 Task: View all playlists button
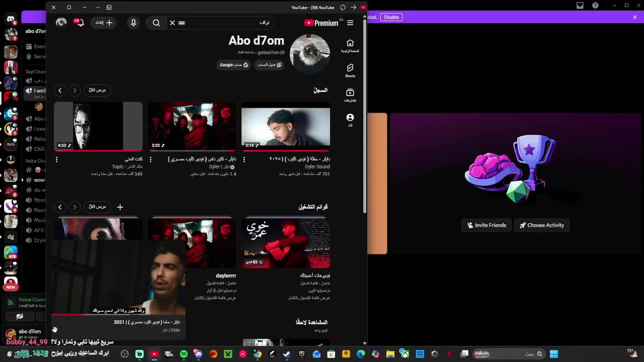click(x=98, y=207)
